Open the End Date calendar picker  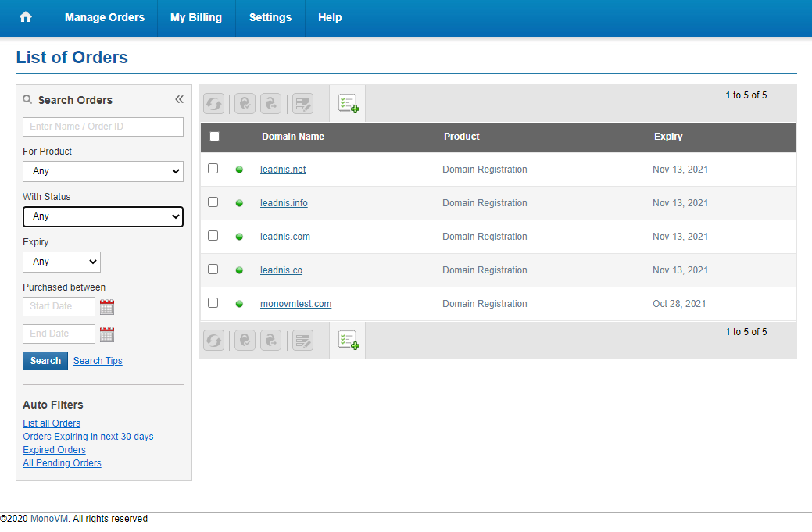click(x=107, y=334)
